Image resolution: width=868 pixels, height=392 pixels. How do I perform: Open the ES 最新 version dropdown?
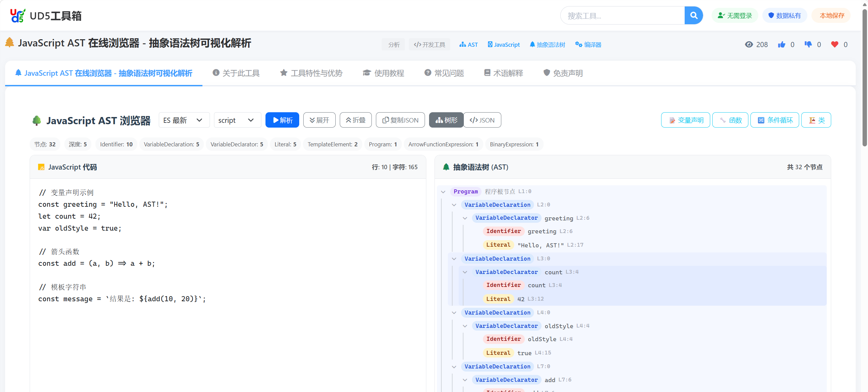tap(184, 120)
